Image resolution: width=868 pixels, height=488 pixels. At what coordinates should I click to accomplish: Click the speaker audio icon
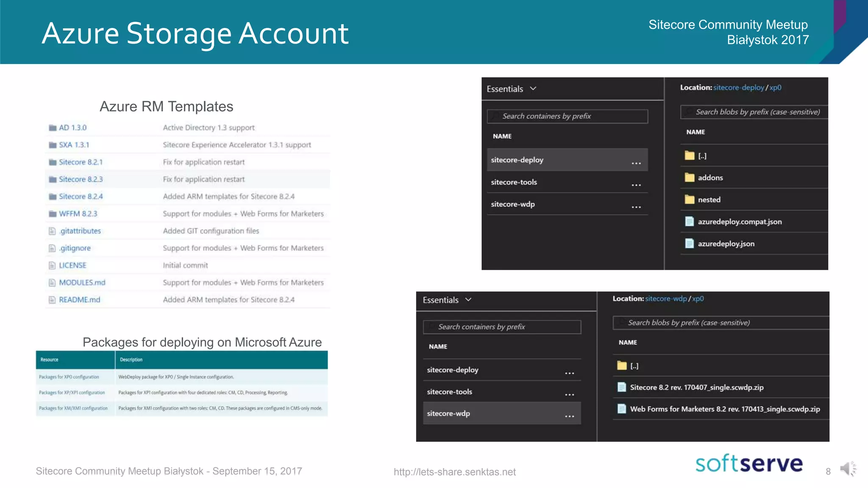coord(848,469)
